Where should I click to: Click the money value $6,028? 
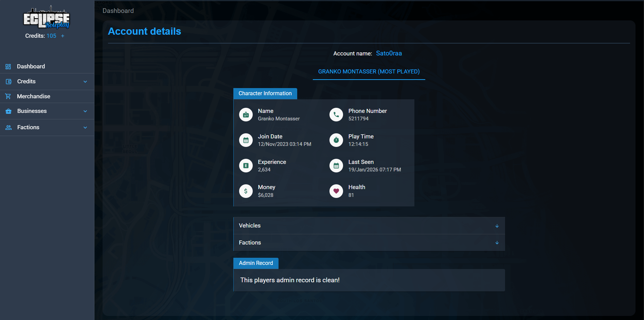pos(266,195)
